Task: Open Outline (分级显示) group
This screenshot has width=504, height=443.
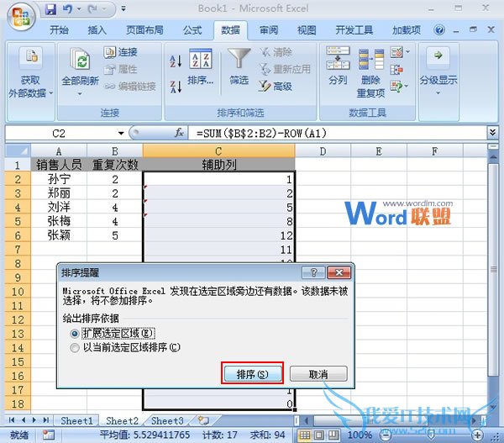Action: [438, 71]
